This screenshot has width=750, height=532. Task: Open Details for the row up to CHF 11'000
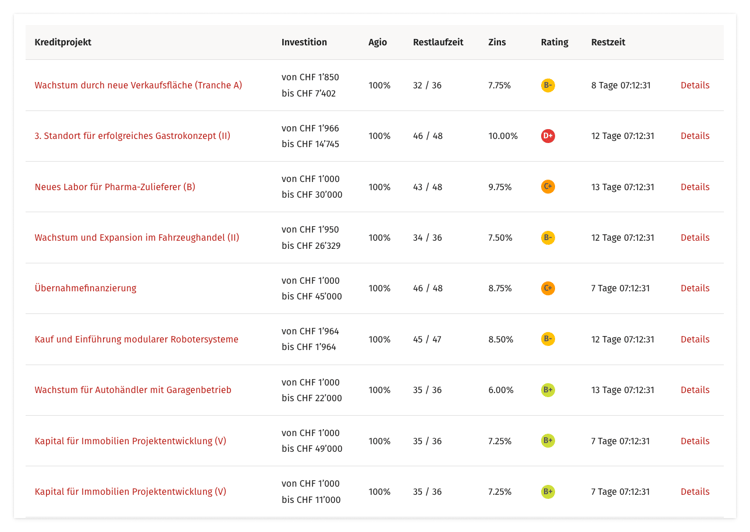tap(694, 492)
